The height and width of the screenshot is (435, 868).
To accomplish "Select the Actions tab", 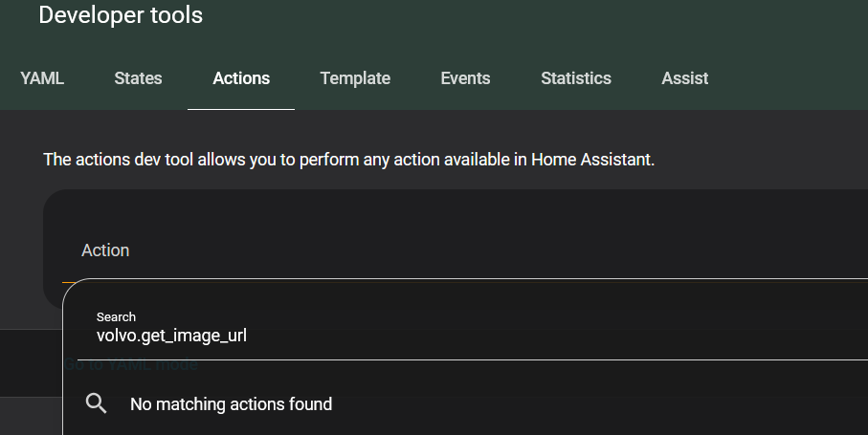I will pyautogui.click(x=241, y=78).
